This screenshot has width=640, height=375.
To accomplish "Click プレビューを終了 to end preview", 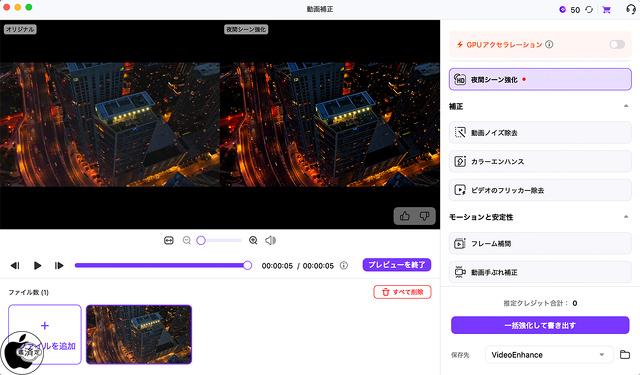I will coord(397,265).
